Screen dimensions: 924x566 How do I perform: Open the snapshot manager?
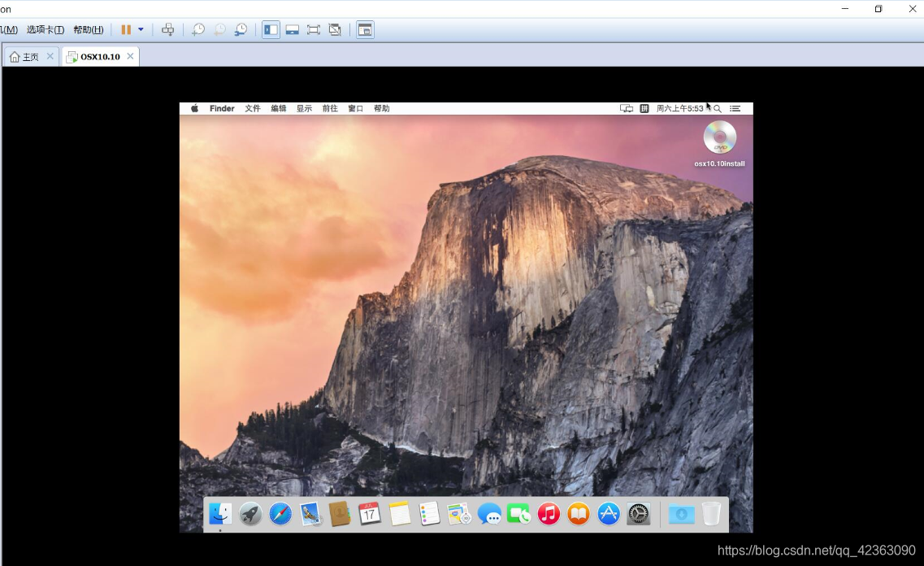(241, 29)
